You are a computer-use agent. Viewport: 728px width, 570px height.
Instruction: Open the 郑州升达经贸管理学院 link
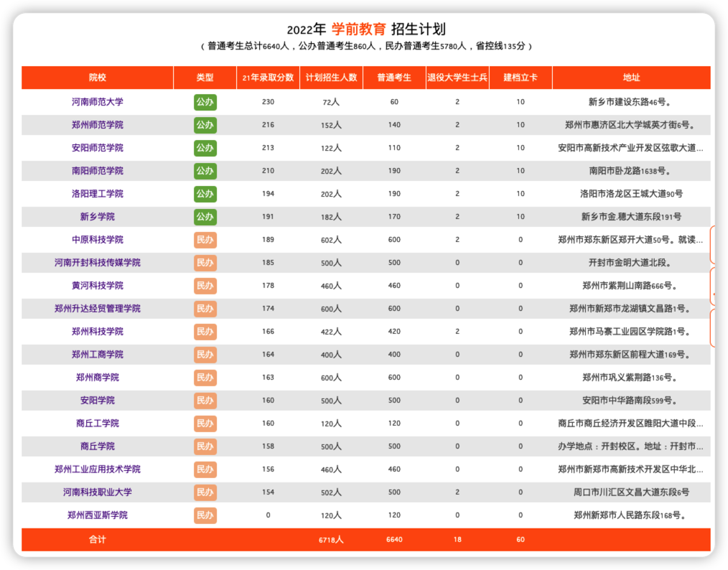click(x=97, y=309)
